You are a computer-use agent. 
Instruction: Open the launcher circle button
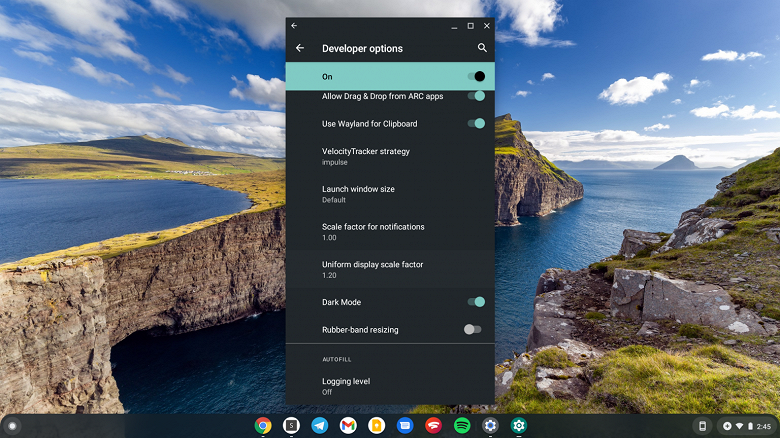12,426
